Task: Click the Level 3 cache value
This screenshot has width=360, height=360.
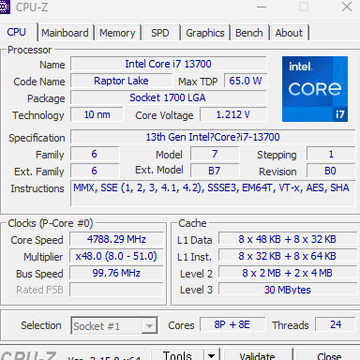Action: pos(287,289)
